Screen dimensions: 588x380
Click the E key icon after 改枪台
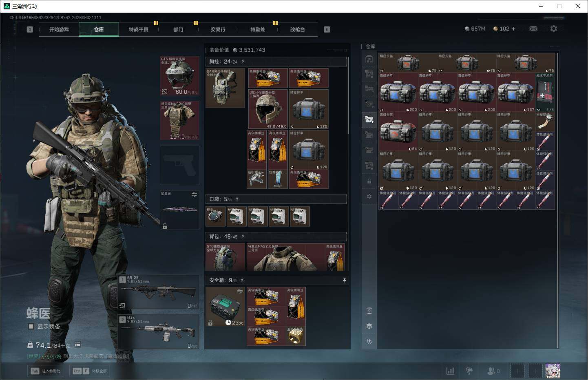pyautogui.click(x=327, y=29)
